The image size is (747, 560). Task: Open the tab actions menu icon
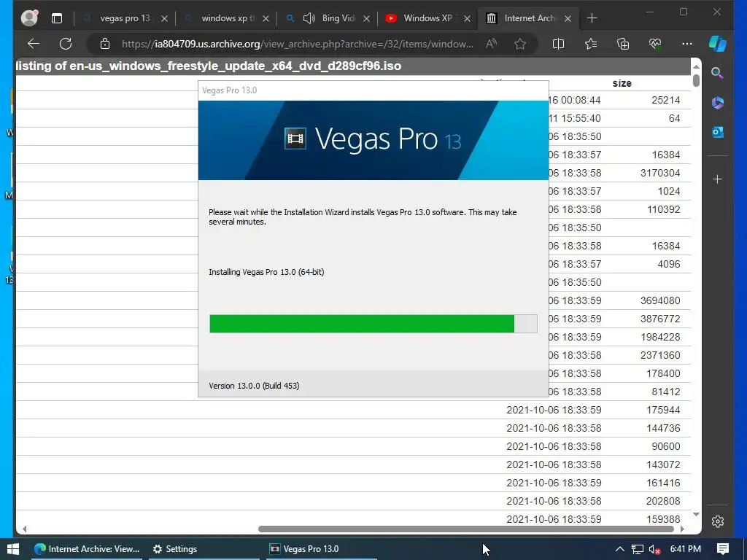pyautogui.click(x=57, y=18)
